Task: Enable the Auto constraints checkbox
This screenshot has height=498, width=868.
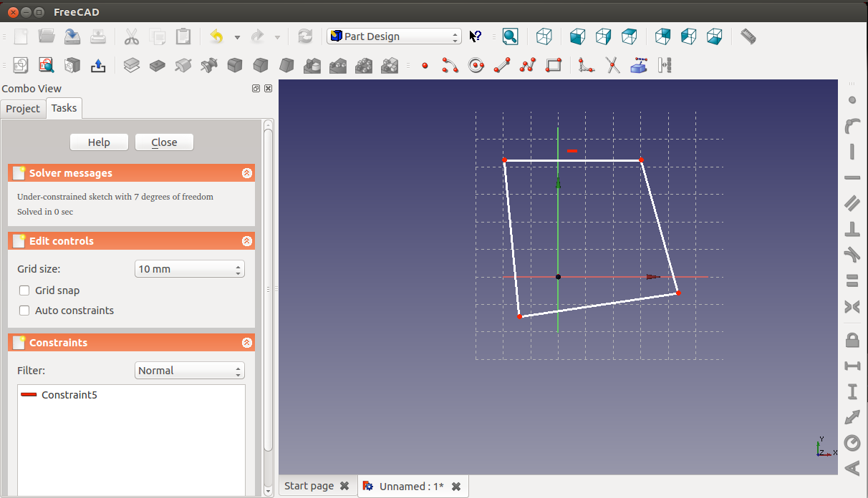Action: (x=24, y=311)
